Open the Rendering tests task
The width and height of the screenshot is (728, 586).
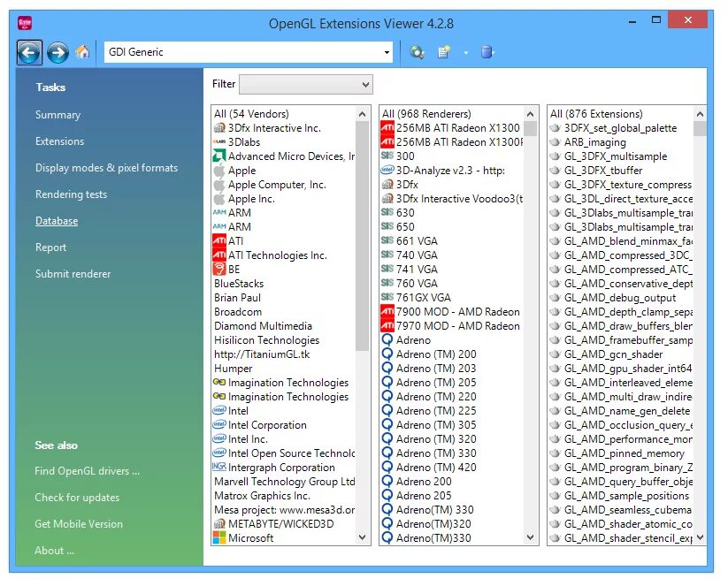(x=71, y=194)
